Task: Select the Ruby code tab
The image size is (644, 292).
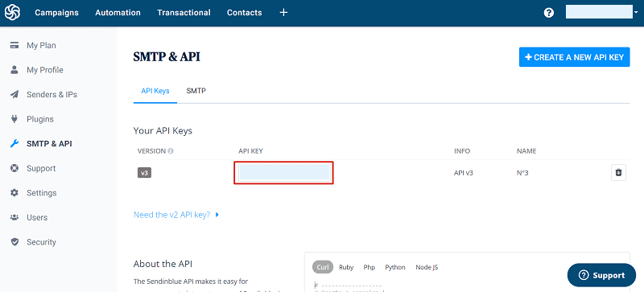Action: click(346, 267)
